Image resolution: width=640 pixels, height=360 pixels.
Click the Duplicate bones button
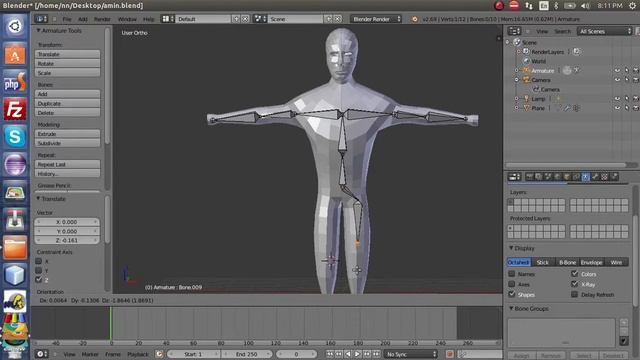coord(67,103)
